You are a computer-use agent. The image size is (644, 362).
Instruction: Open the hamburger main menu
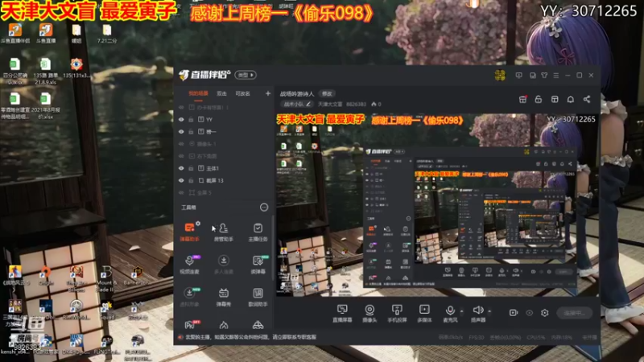555,76
